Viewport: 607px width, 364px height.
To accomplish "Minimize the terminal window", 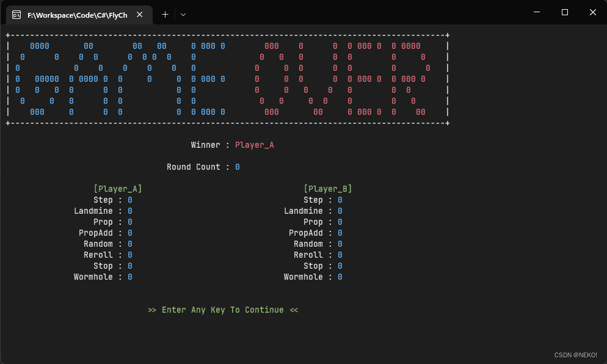I will [x=537, y=12].
